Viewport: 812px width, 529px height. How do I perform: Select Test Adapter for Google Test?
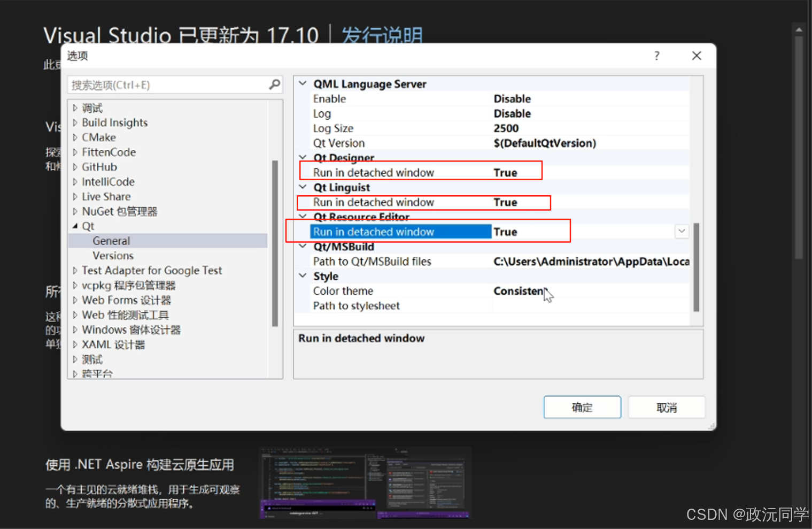point(152,271)
